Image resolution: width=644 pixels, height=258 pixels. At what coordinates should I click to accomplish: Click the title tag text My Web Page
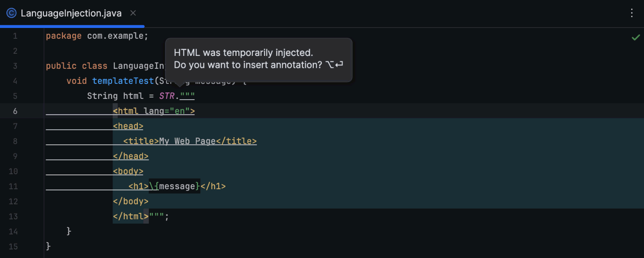click(x=188, y=141)
